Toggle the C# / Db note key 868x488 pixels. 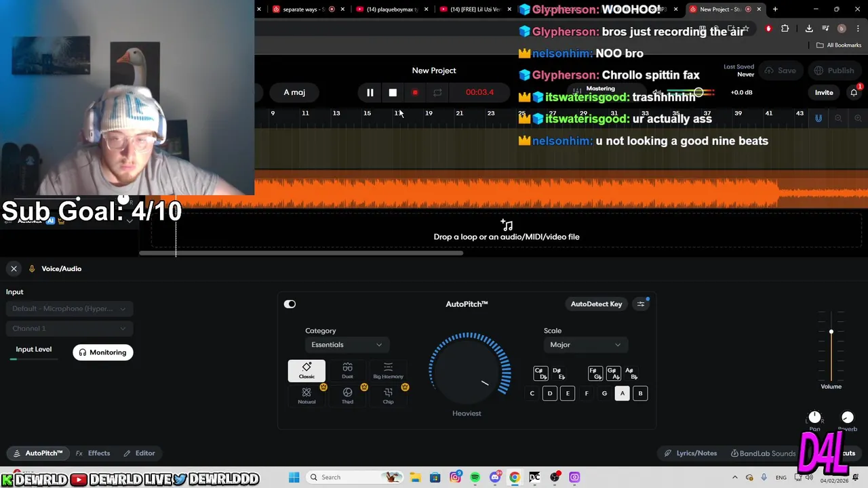[x=540, y=373]
